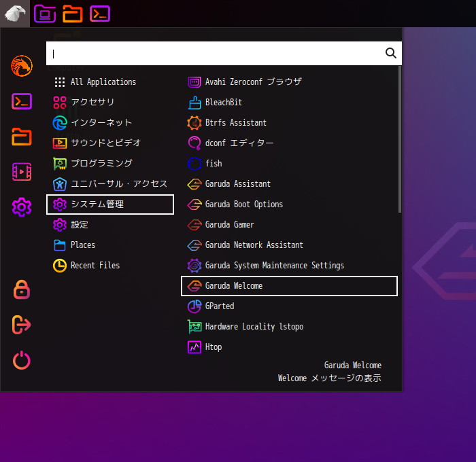The image size is (476, 462).
Task: Open file manager from top panel
Action: click(x=72, y=14)
